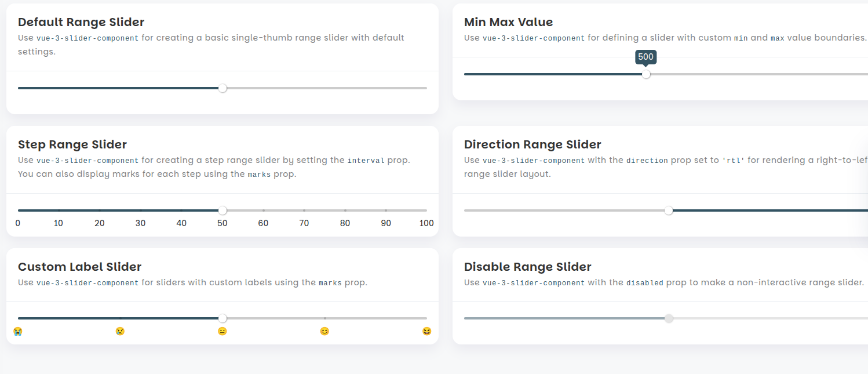
Task: Click the Direction Range Slider thumb
Action: tap(669, 210)
